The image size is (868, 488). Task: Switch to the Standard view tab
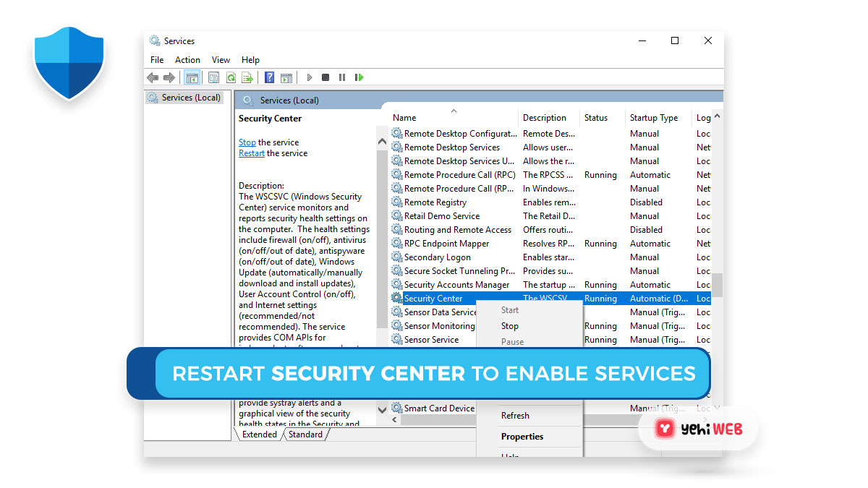click(305, 434)
